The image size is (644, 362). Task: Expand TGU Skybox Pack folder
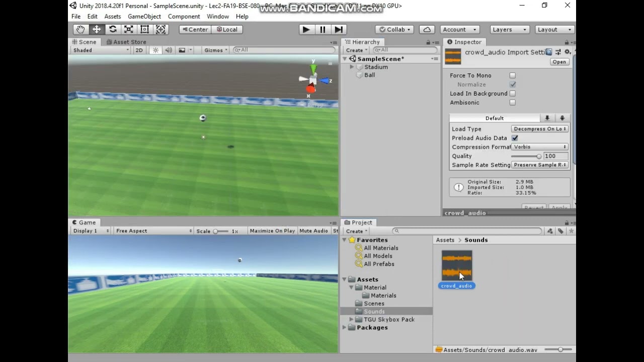tap(351, 319)
